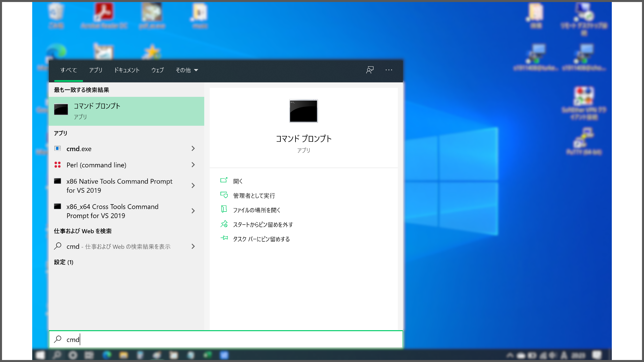This screenshot has width=644, height=362.
Task: Choose スタートからピン留めを外す
Action: (263, 225)
